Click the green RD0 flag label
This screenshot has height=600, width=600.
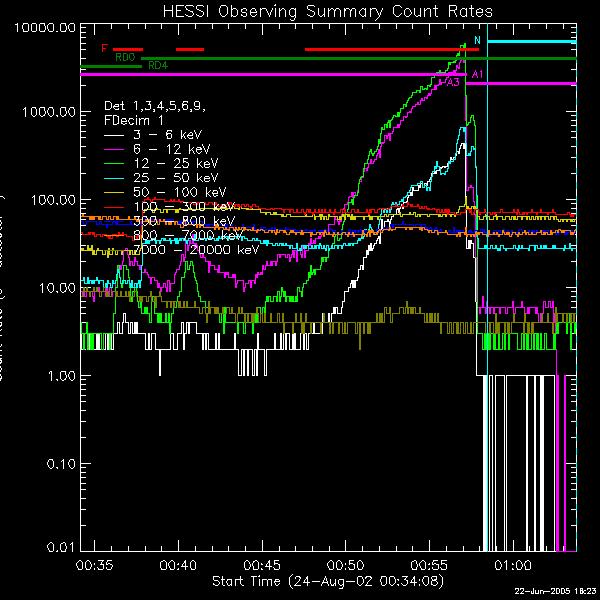125,57
